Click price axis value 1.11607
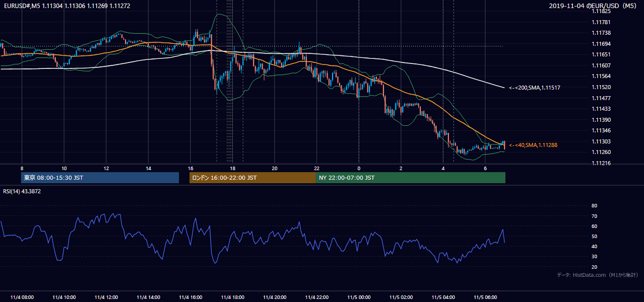644x302 pixels. 602,65
